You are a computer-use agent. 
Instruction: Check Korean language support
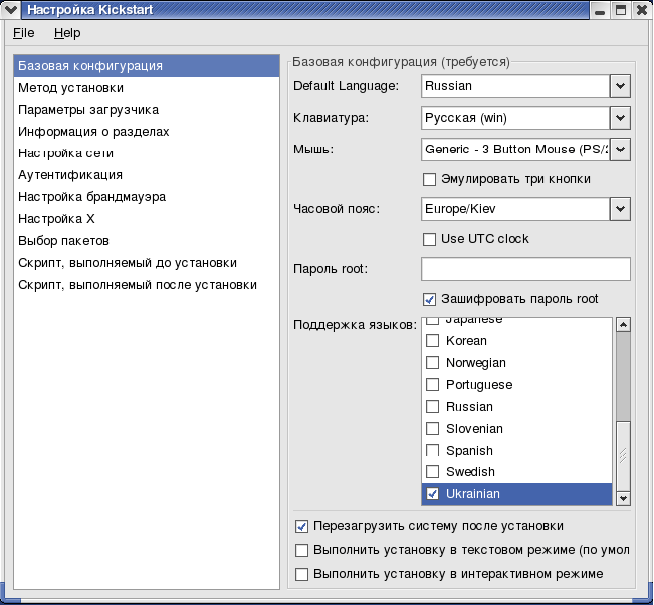[x=433, y=341]
